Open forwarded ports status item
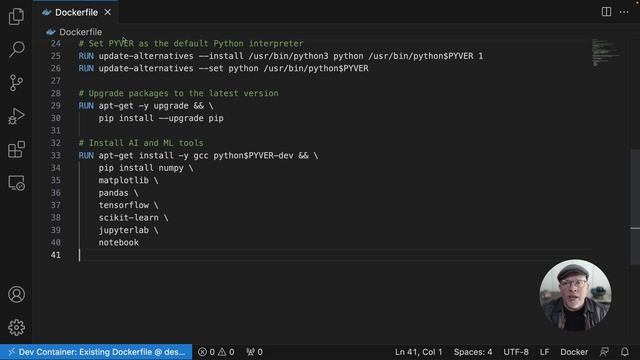640x360 pixels. (x=254, y=352)
